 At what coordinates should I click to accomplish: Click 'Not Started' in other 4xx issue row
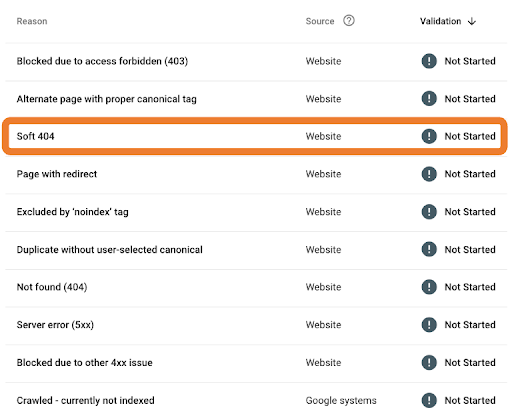click(470, 362)
